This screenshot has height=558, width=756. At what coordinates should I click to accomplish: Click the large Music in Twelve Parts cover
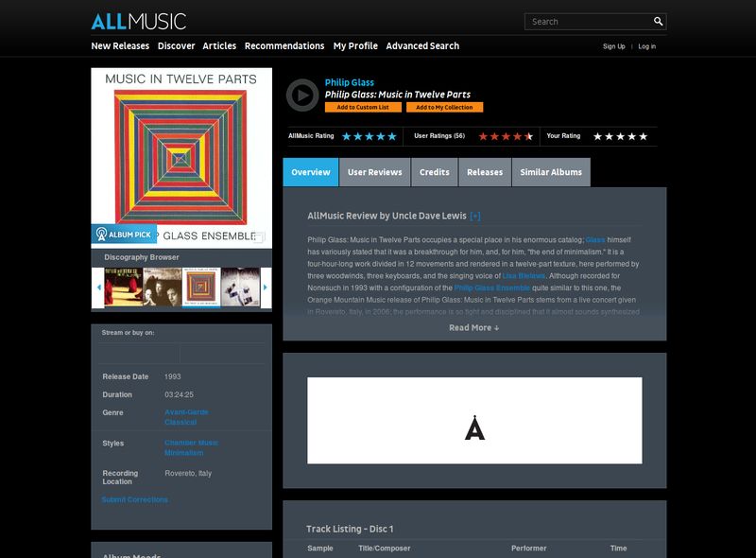tap(181, 158)
